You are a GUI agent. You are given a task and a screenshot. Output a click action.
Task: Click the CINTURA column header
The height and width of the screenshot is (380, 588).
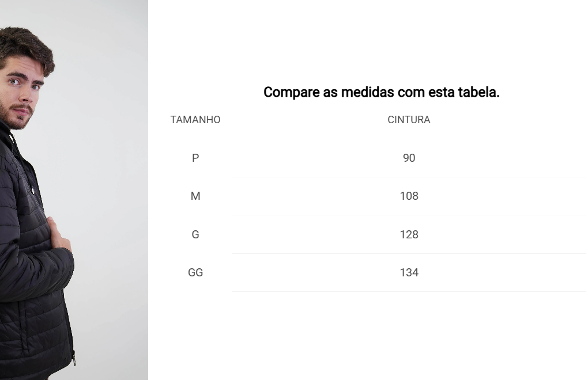tap(409, 120)
